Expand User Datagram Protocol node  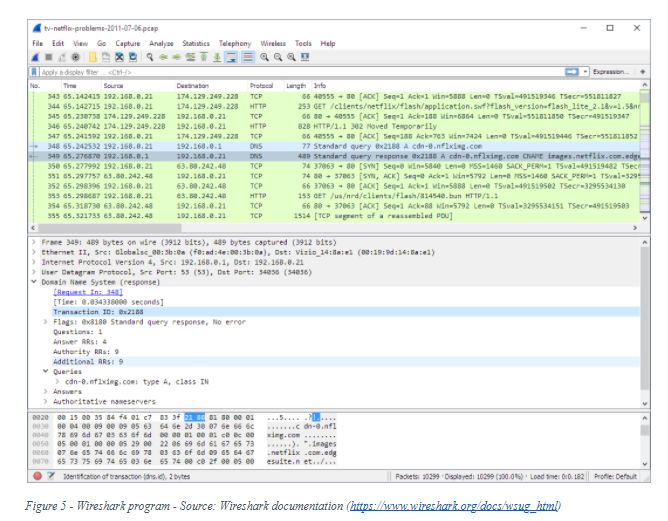coord(34,272)
